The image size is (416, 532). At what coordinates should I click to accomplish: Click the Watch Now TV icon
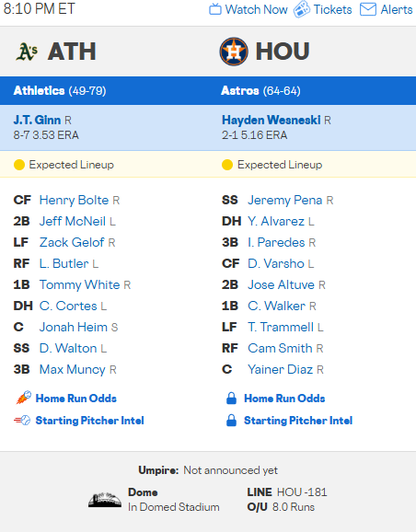(215, 9)
